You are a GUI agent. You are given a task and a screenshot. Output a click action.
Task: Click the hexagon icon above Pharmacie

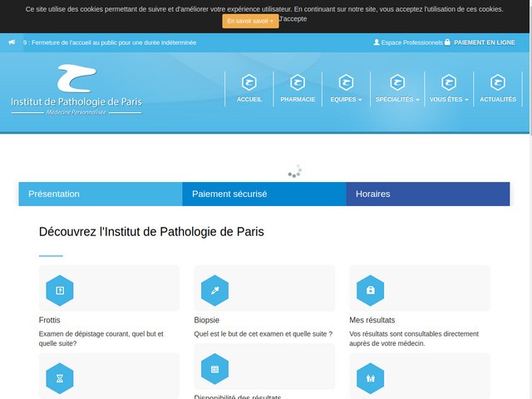tap(298, 82)
